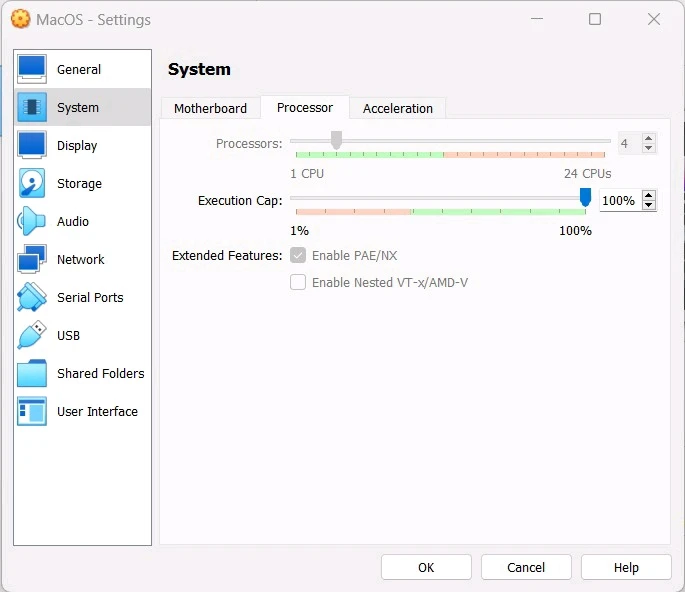Click the Processors count value field
Screen dimensions: 685x592
(630, 143)
